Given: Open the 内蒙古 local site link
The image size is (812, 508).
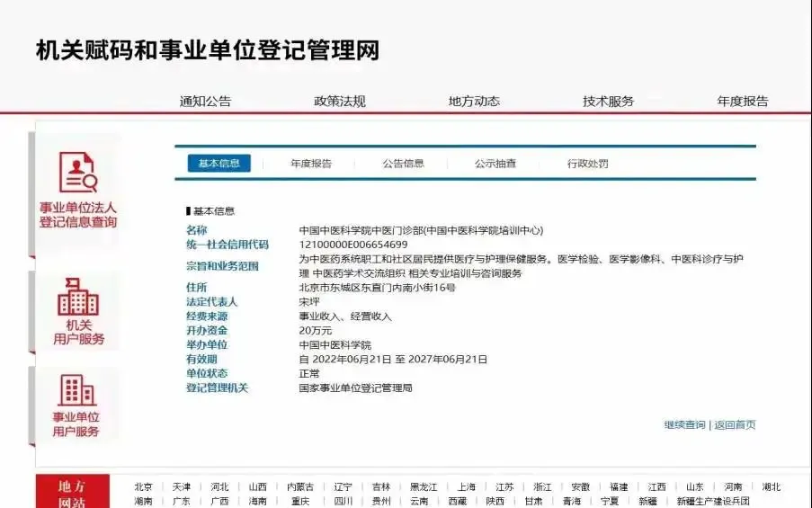Looking at the screenshot, I should pos(300,486).
